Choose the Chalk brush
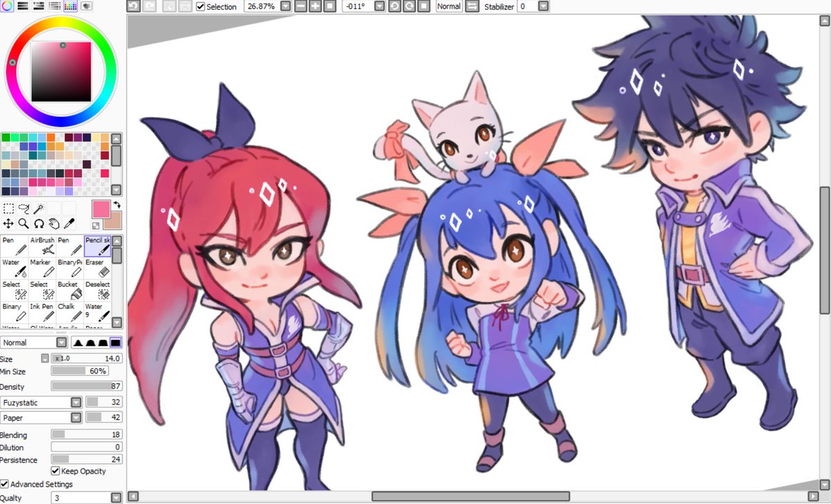This screenshot has width=831, height=504. [x=70, y=312]
